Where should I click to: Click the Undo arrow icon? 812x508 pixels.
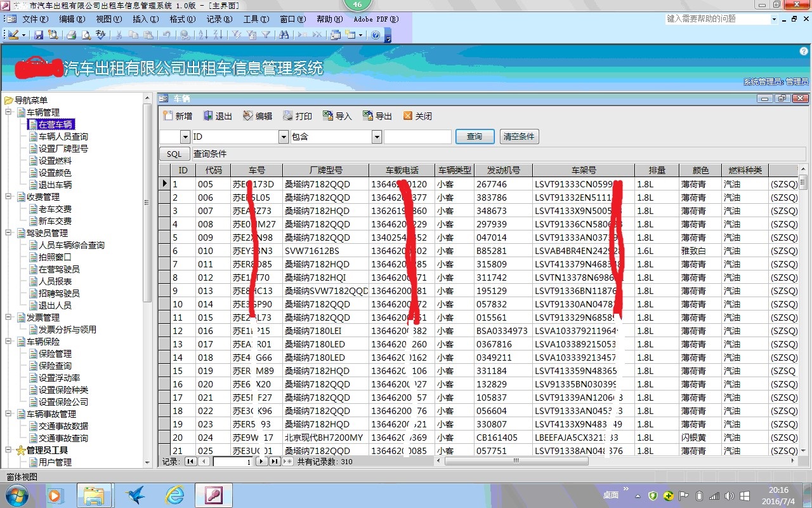pos(166,35)
